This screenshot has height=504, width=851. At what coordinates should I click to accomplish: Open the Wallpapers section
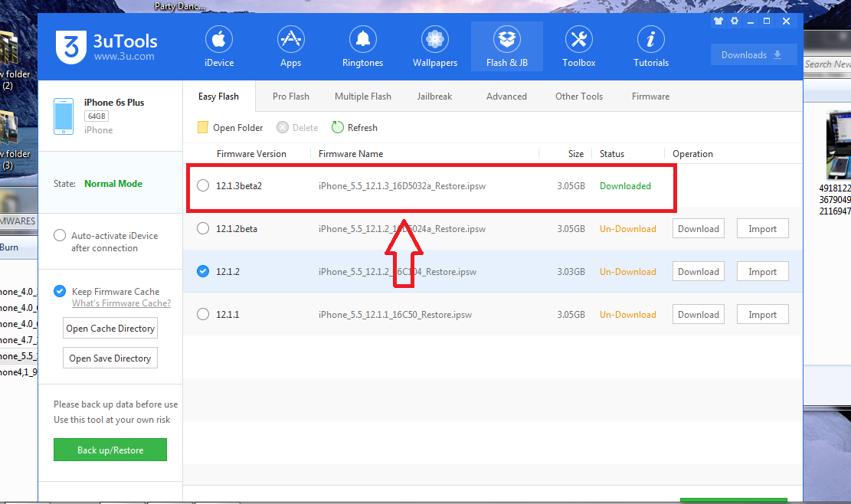click(435, 47)
